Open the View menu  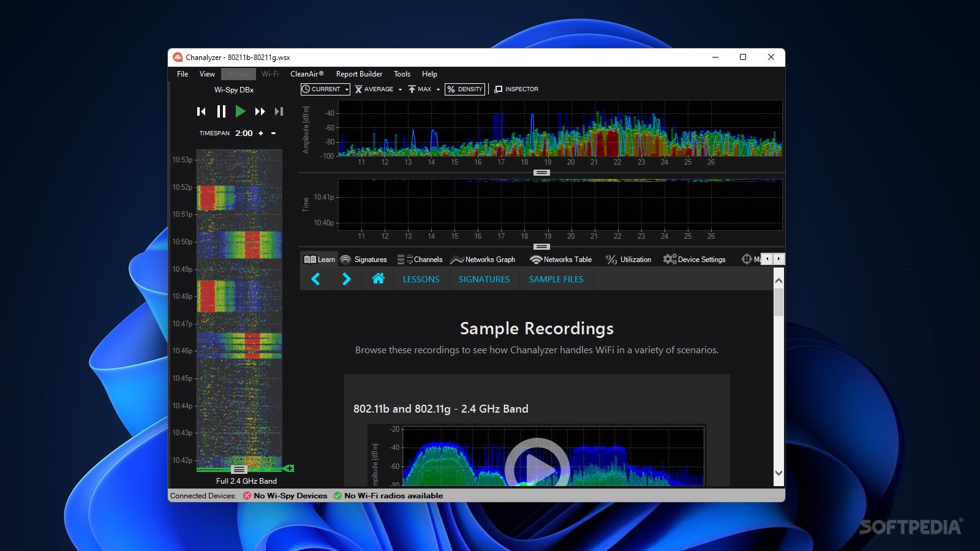click(x=207, y=74)
